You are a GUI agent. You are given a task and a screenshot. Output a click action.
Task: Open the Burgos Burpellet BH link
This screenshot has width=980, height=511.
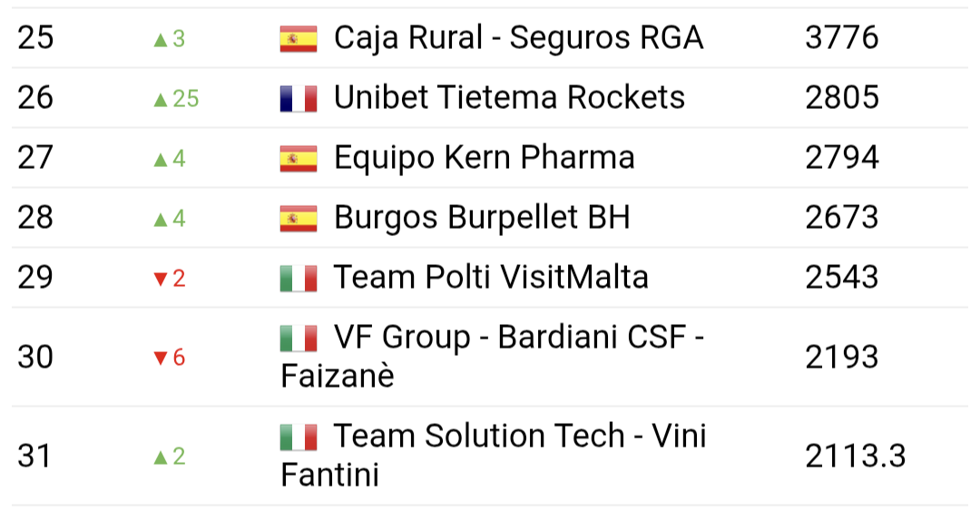(x=481, y=218)
